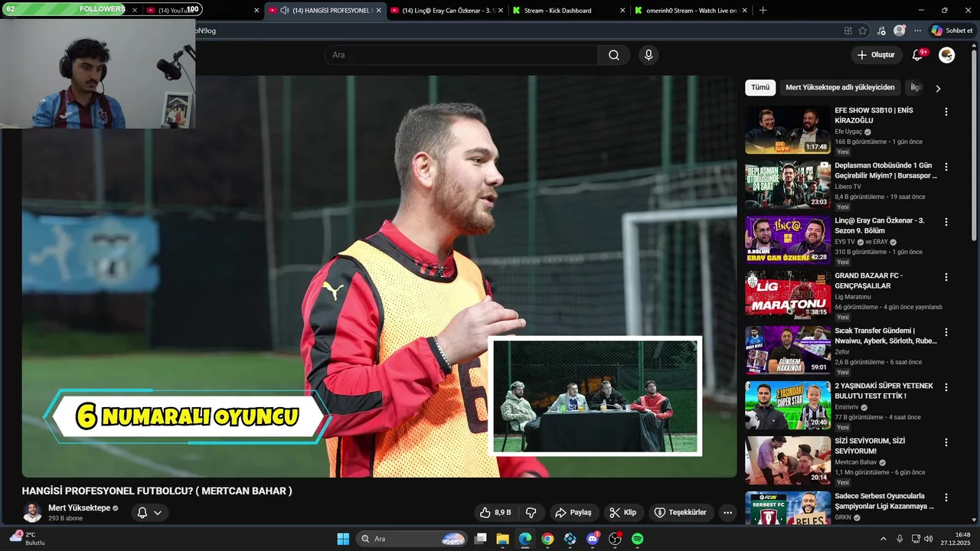This screenshot has width=980, height=551.
Task: Mute the HANGİSİ PROFESYONEL tab audio icon
Action: 284,10
